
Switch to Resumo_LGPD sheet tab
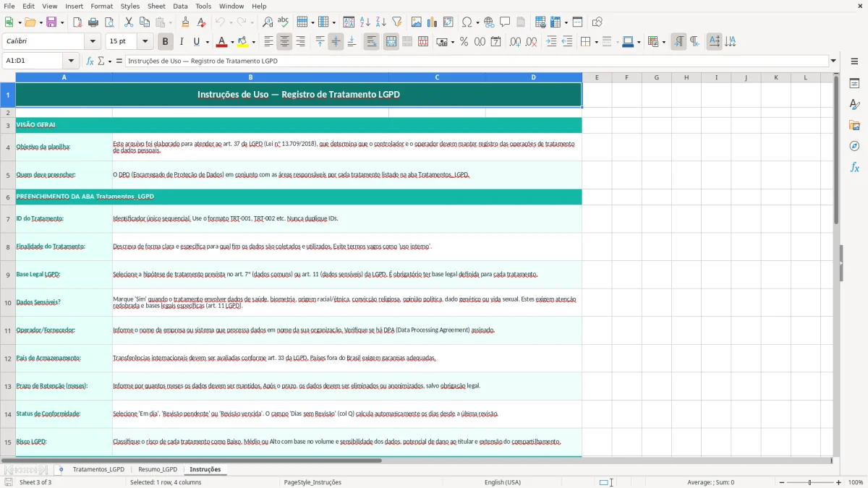(x=158, y=469)
